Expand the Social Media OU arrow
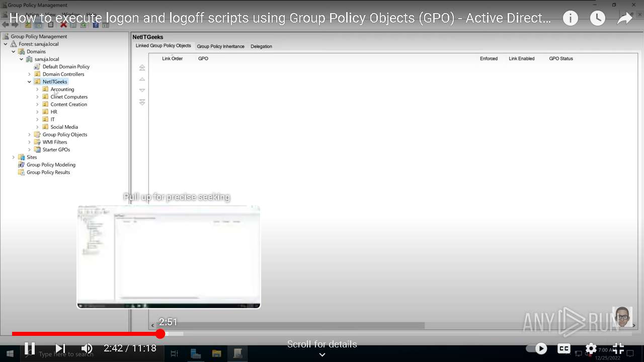 pos(38,127)
